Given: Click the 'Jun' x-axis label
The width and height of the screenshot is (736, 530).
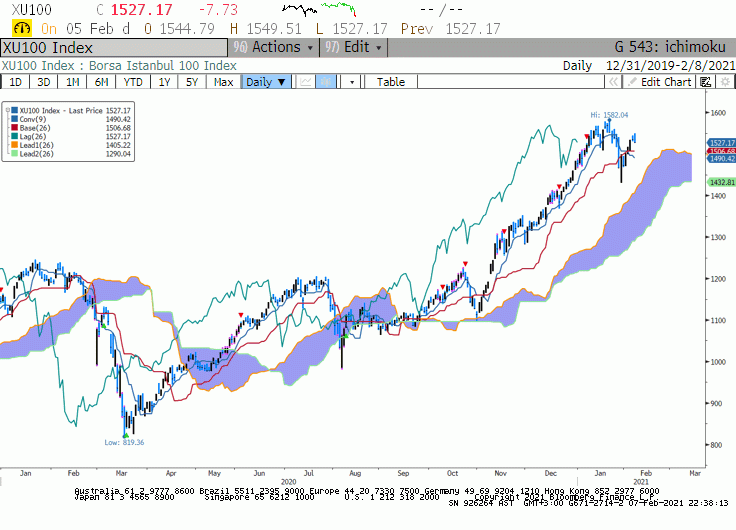Looking at the screenshot, I should click(x=259, y=473).
